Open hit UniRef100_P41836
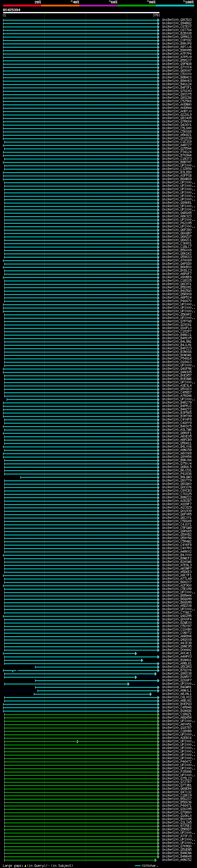Screen dimensions: 197x868 click(177, 474)
